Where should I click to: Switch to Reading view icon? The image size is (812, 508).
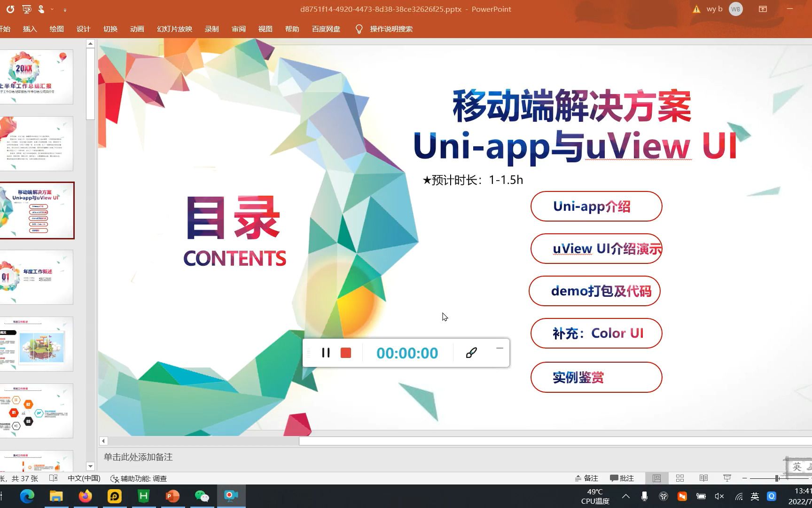tap(703, 478)
